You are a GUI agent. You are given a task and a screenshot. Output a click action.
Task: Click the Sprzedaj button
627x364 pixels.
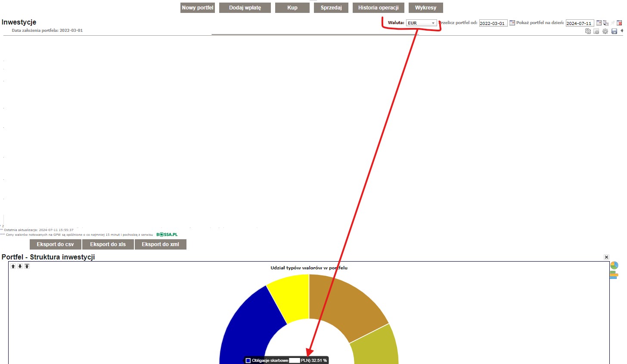click(331, 8)
